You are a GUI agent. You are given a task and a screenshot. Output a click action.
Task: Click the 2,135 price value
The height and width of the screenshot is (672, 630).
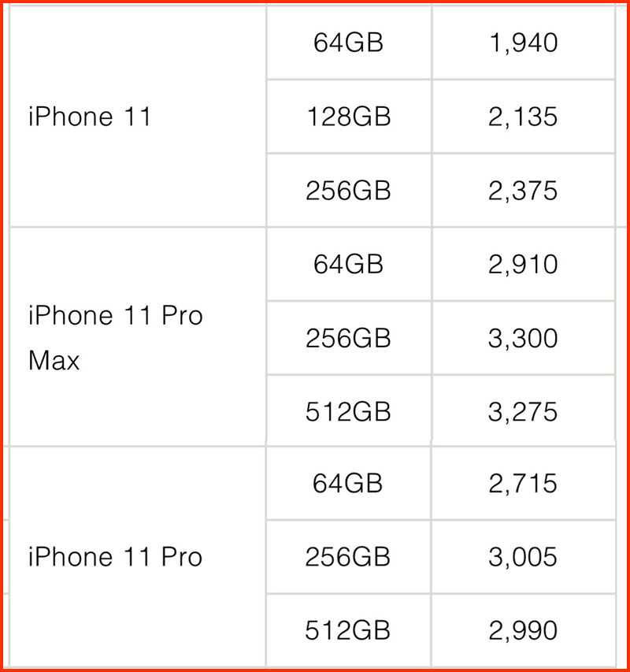(523, 117)
